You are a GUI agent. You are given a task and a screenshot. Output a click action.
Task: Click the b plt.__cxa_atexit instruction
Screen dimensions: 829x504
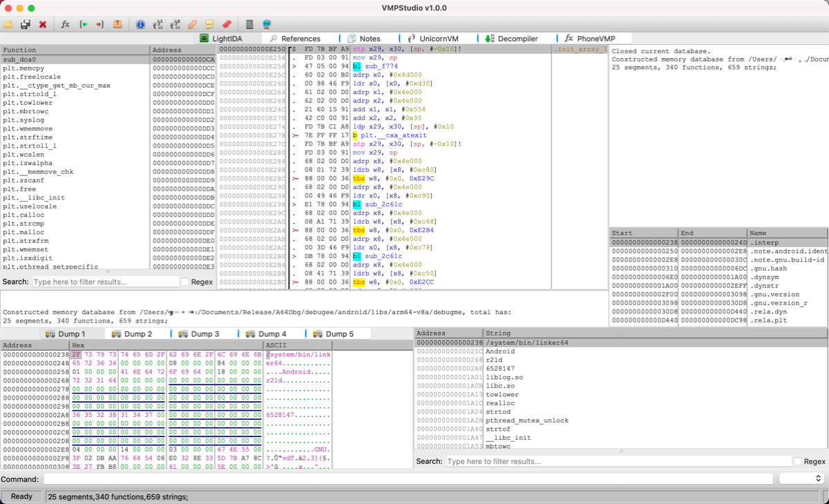390,135
